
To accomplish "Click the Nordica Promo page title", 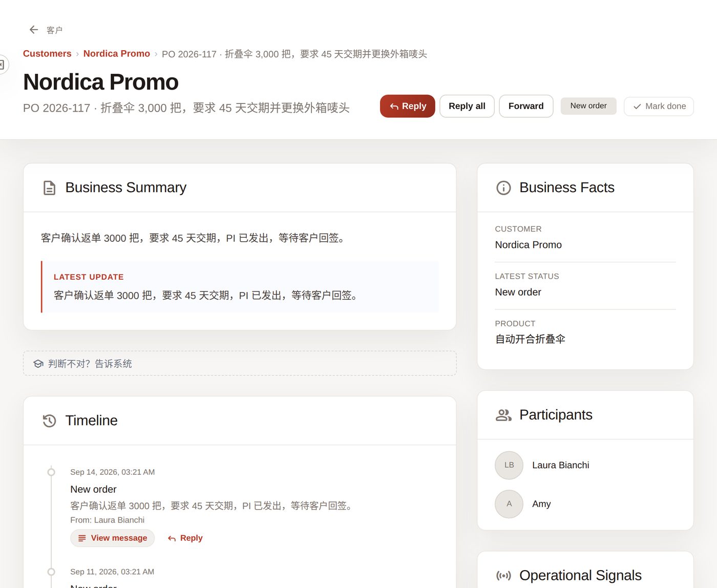I will [x=101, y=82].
